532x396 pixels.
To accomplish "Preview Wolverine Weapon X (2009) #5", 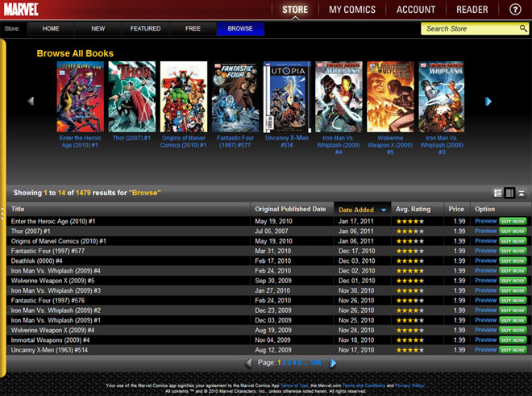I will point(486,281).
